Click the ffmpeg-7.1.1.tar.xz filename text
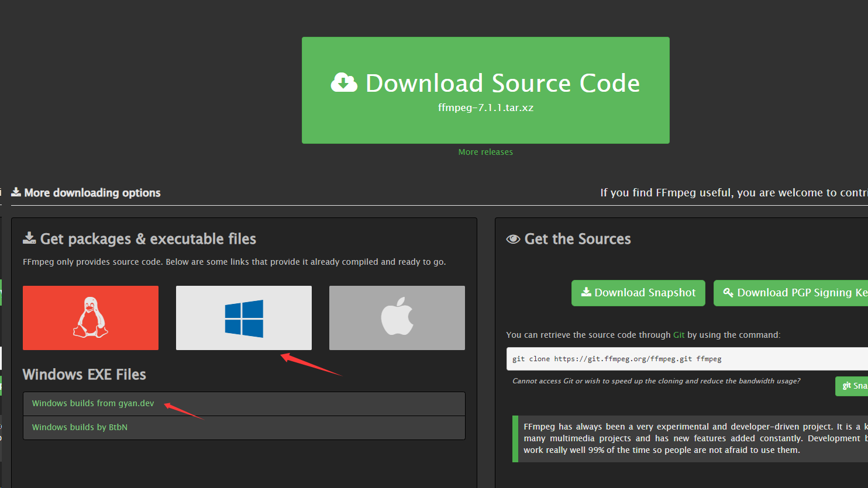The image size is (868, 488). pyautogui.click(x=485, y=108)
